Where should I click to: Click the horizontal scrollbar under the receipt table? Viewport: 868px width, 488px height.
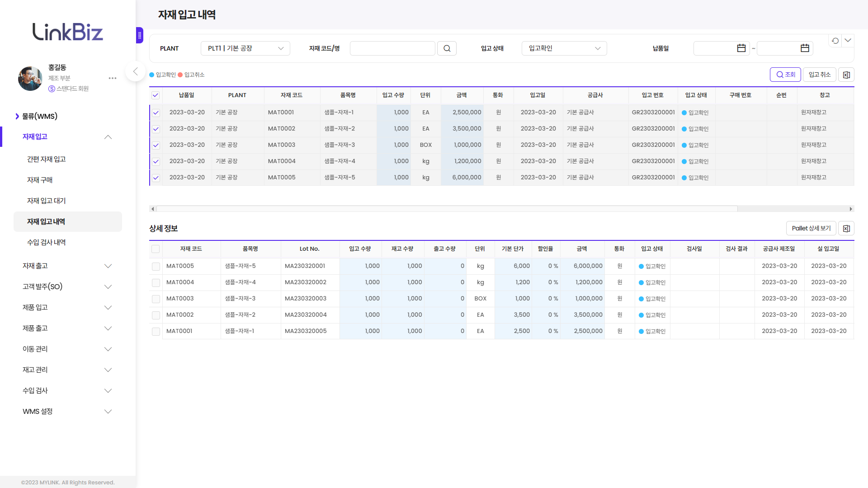pyautogui.click(x=447, y=209)
